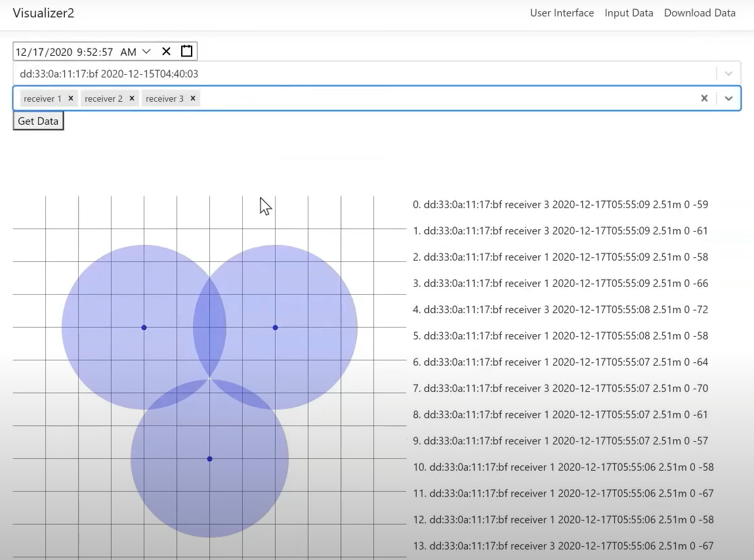Viewport: 754px width, 560px height.
Task: Select device dd:33:0a:11:17:bf 2020-12-15T04:40:03 field
Action: [x=377, y=74]
